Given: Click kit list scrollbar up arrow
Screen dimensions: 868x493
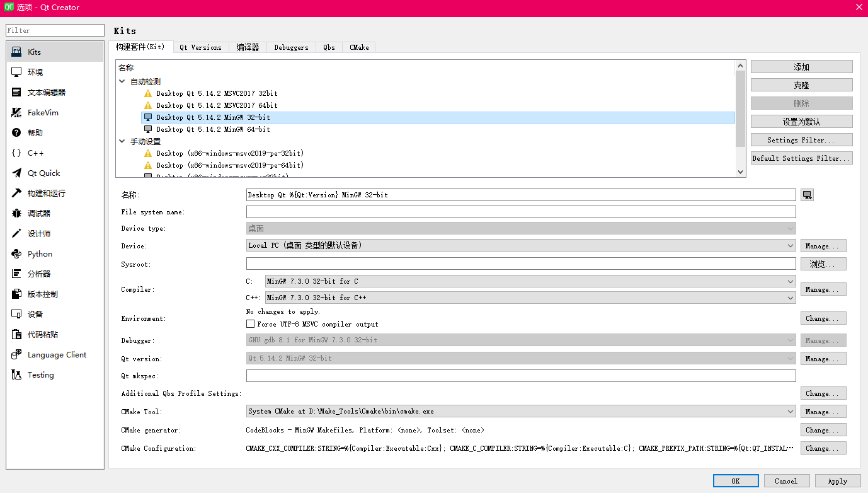Looking at the screenshot, I should tap(740, 66).
